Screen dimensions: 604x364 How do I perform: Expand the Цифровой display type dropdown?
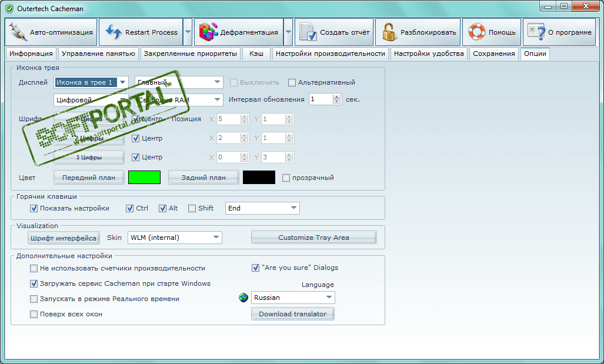122,100
